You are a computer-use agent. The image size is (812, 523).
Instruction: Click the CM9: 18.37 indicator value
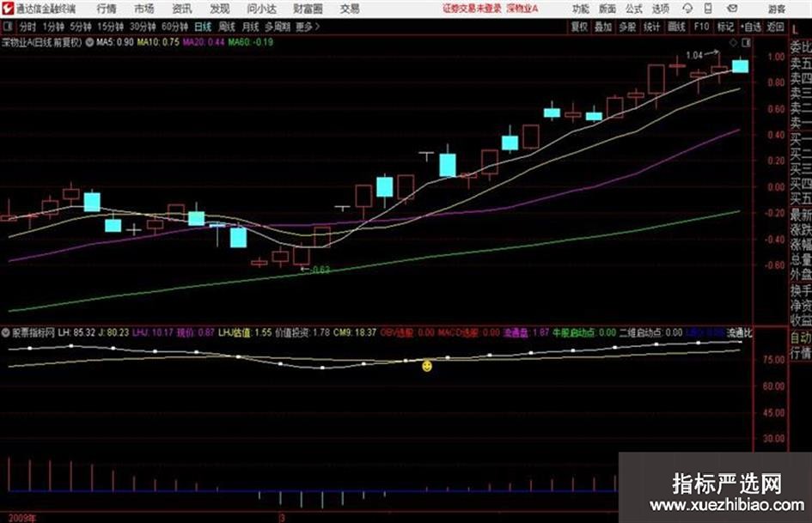(355, 332)
